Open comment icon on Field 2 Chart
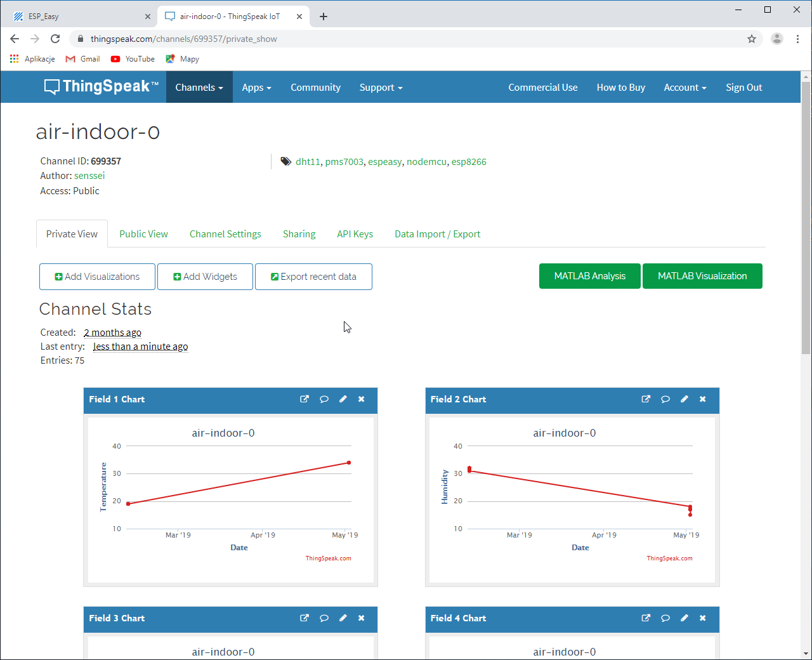The width and height of the screenshot is (812, 660). click(x=665, y=399)
